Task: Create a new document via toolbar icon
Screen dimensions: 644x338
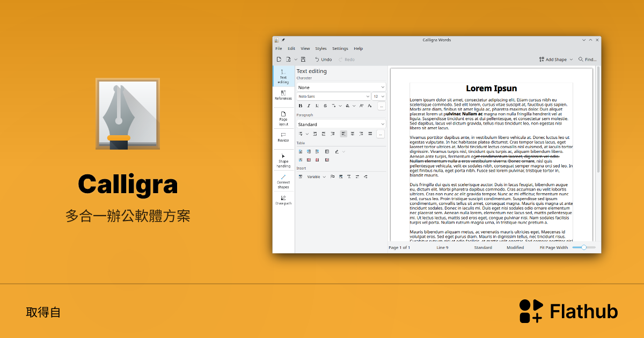Action: [x=279, y=60]
